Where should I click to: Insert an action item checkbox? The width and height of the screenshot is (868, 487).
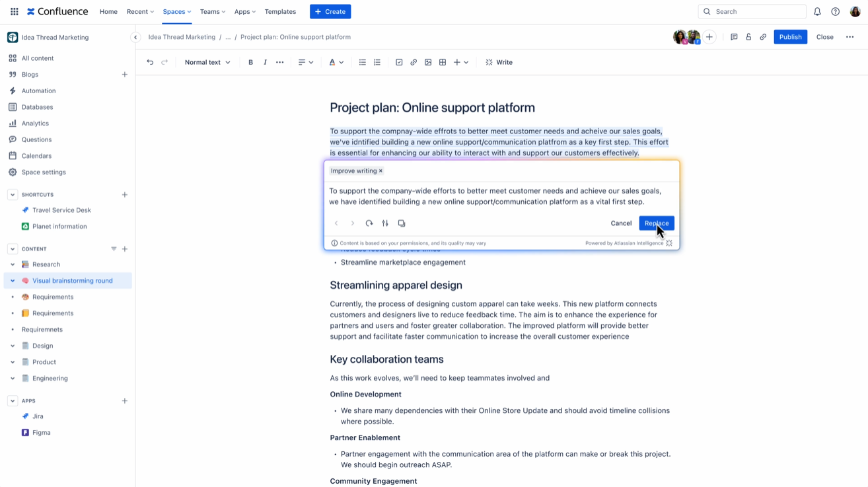[x=399, y=62]
